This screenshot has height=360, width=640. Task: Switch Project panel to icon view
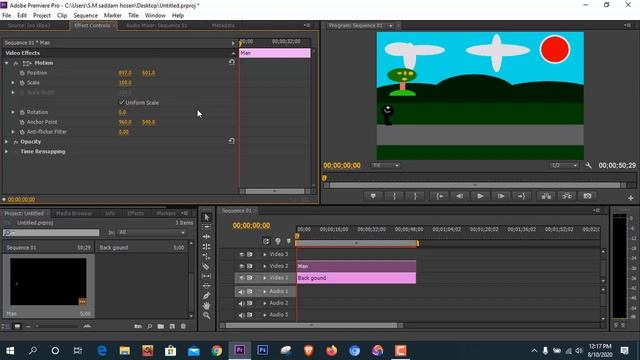pyautogui.click(x=17, y=326)
